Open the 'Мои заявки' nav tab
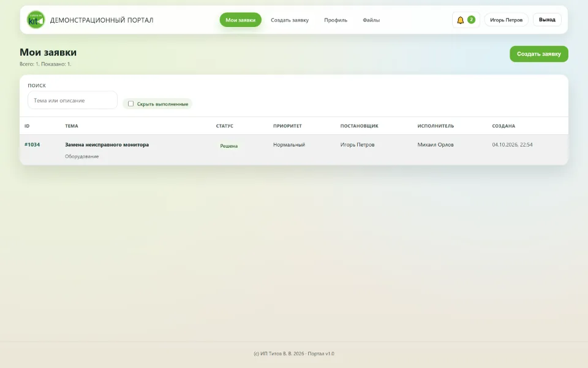This screenshot has height=368, width=588. coord(240,20)
